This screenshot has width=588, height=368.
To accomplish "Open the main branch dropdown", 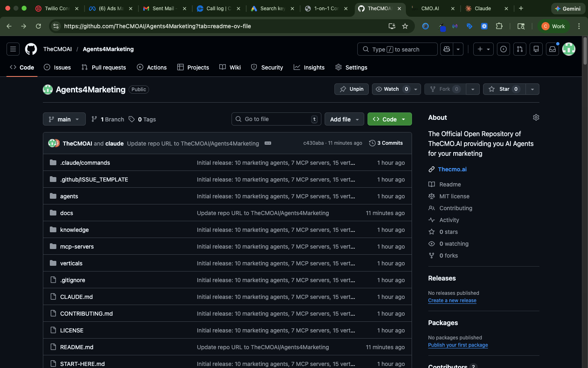I will pyautogui.click(x=64, y=119).
